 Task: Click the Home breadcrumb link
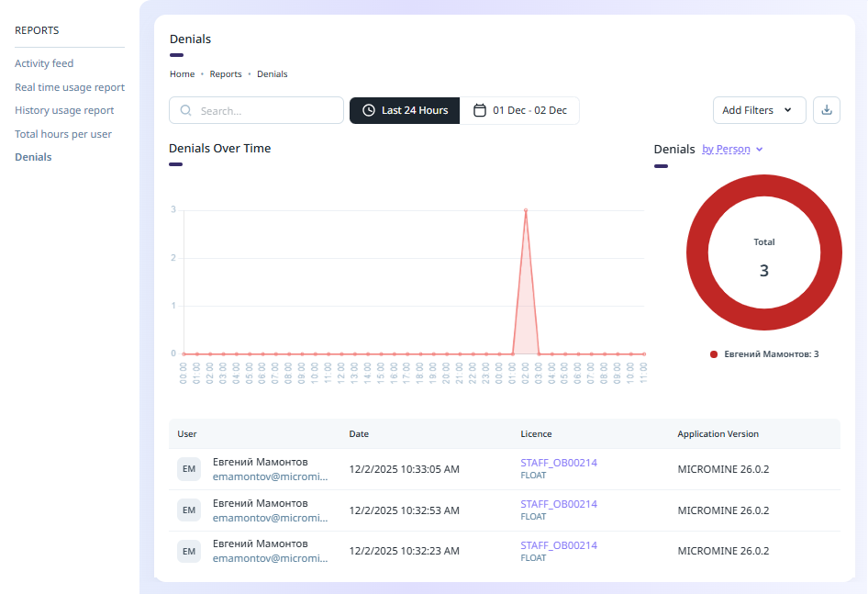[x=182, y=73]
